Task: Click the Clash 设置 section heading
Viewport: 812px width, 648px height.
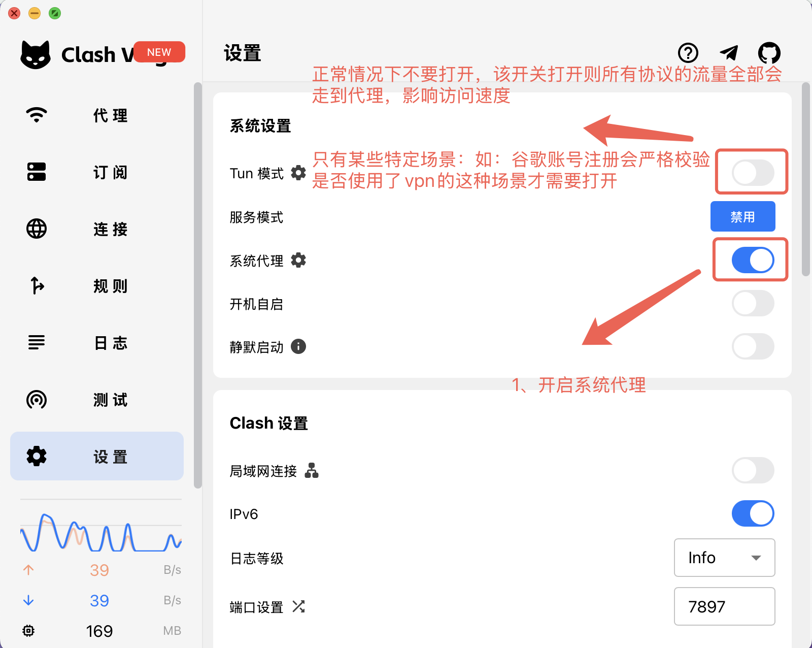Action: click(269, 423)
